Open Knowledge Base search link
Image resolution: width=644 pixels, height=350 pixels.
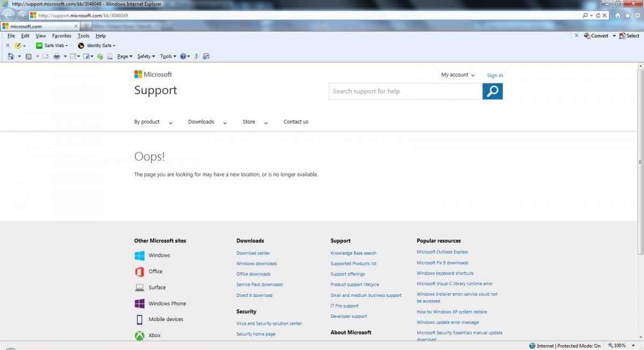(354, 253)
